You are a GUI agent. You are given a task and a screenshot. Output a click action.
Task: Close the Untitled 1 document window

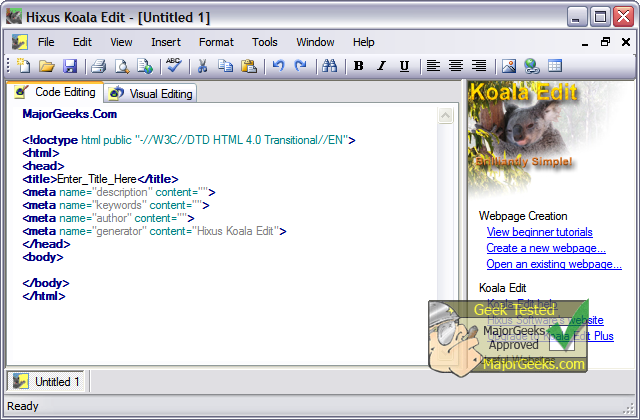[626, 42]
